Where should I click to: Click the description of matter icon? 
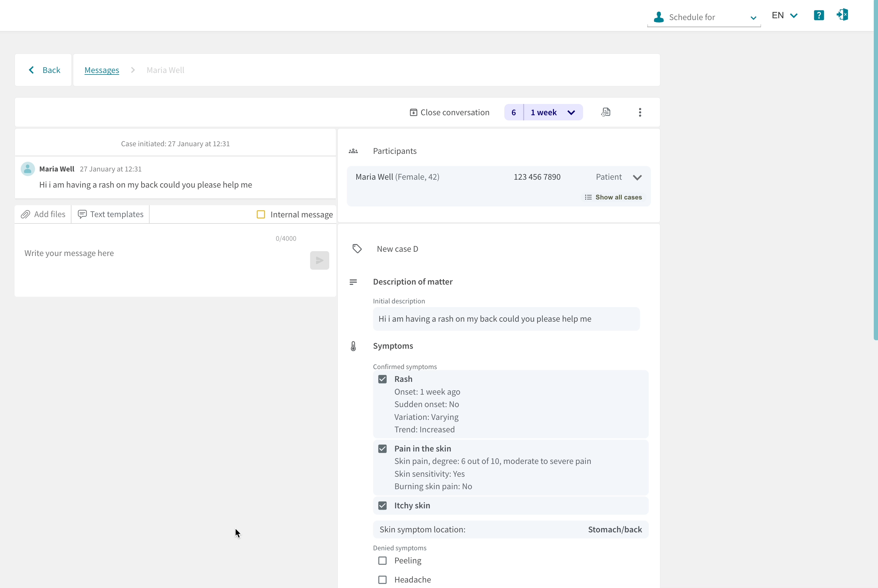353,282
